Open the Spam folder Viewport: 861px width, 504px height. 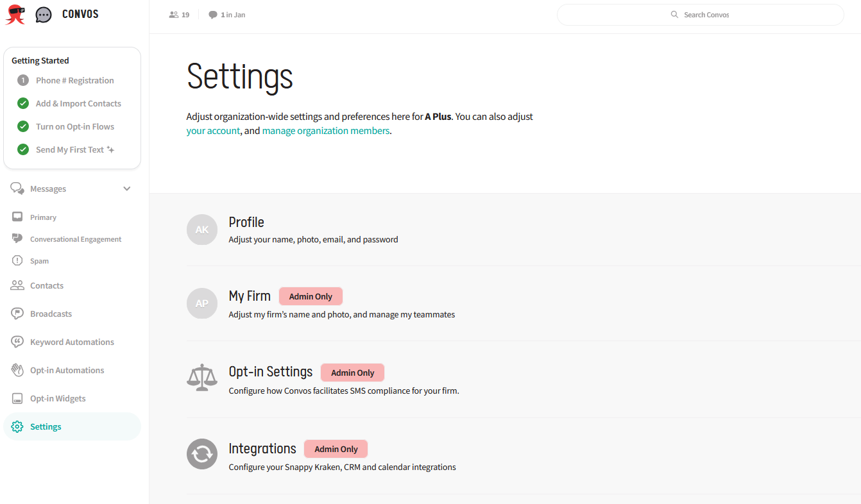click(39, 261)
